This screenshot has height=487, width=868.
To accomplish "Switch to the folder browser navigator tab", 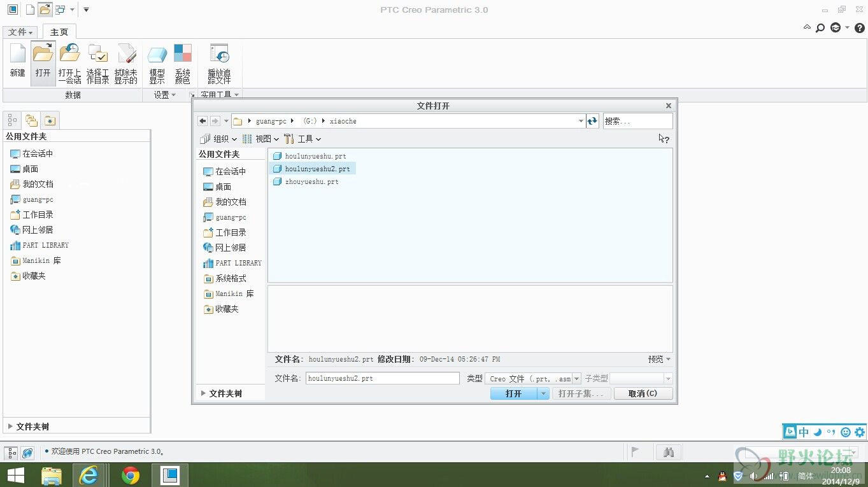I will 31,120.
